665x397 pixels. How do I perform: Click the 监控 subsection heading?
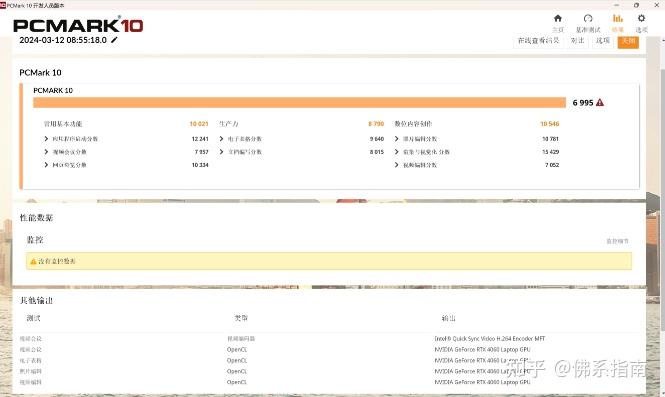tap(35, 240)
